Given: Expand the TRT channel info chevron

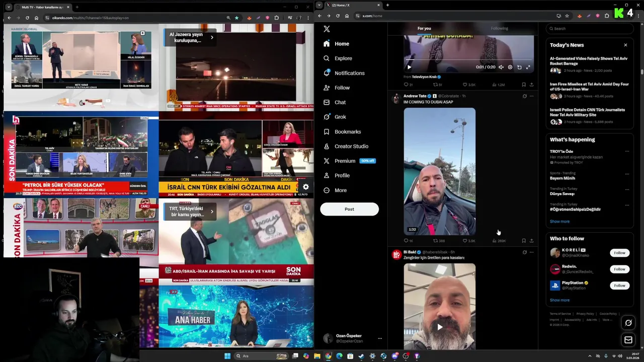Looking at the screenshot, I should tap(212, 211).
